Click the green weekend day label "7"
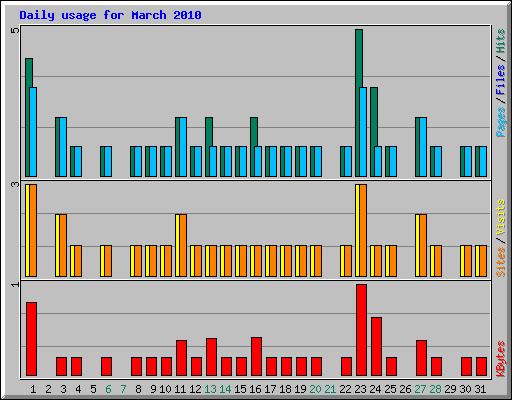The height and width of the screenshot is (400, 512). tap(123, 389)
